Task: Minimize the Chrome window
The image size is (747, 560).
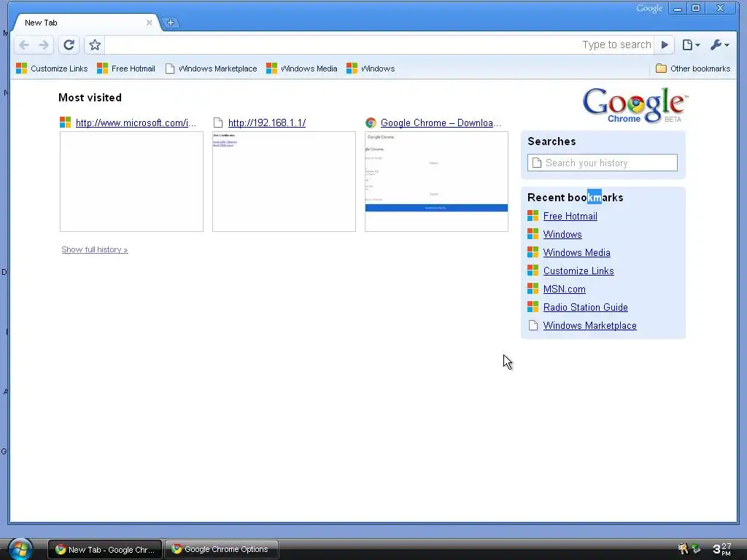Action: point(678,8)
